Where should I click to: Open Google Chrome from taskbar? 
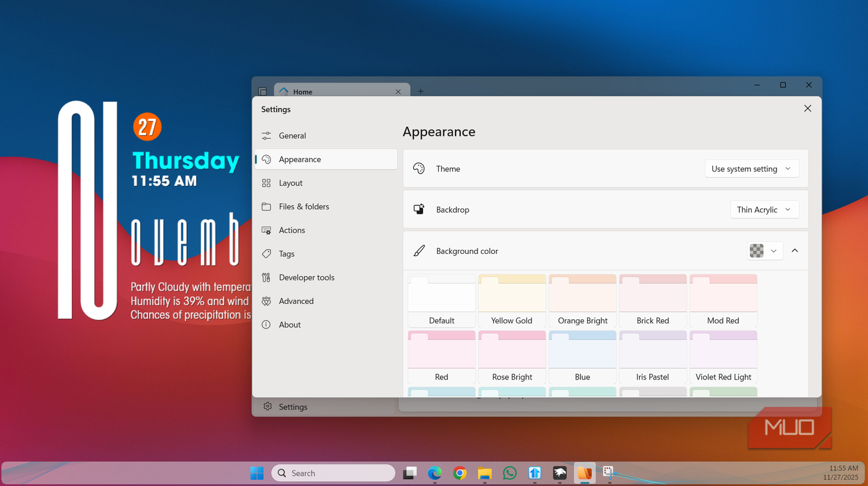460,473
